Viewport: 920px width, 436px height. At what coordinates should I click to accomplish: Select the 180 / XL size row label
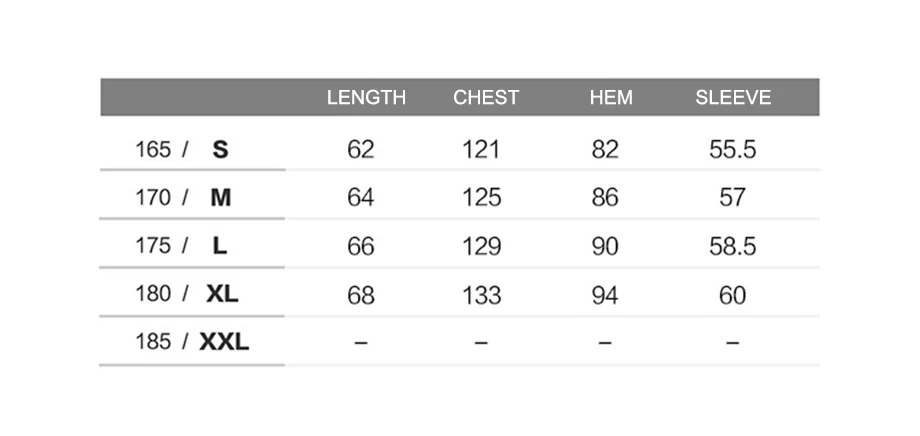[187, 293]
